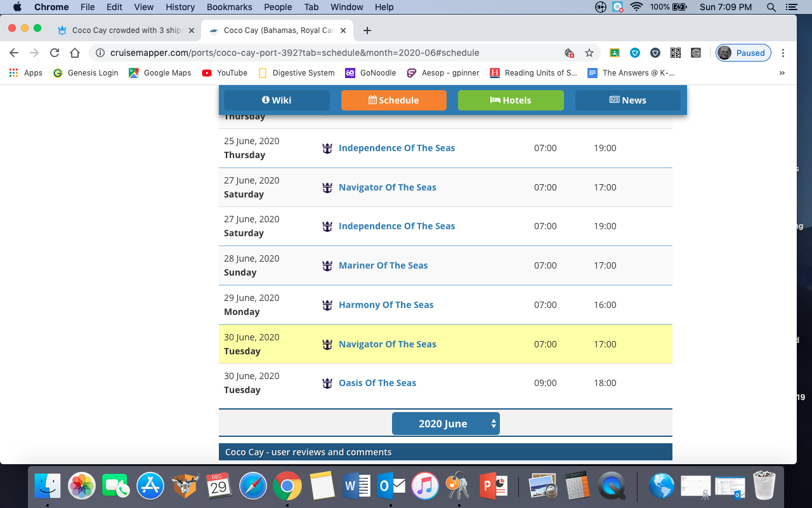812x508 pixels.
Task: Launch Safari from the dock
Action: (253, 487)
